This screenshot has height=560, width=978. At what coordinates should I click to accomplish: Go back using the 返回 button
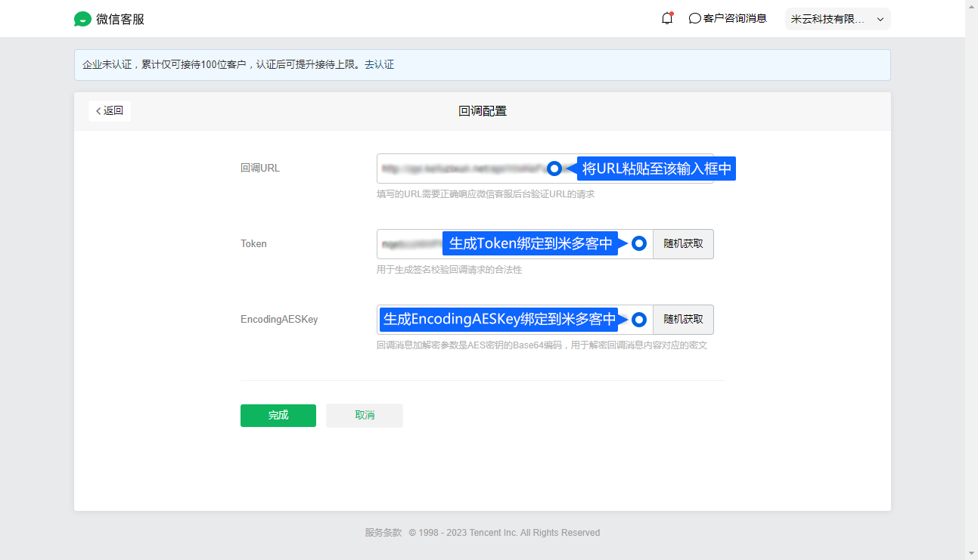point(110,111)
